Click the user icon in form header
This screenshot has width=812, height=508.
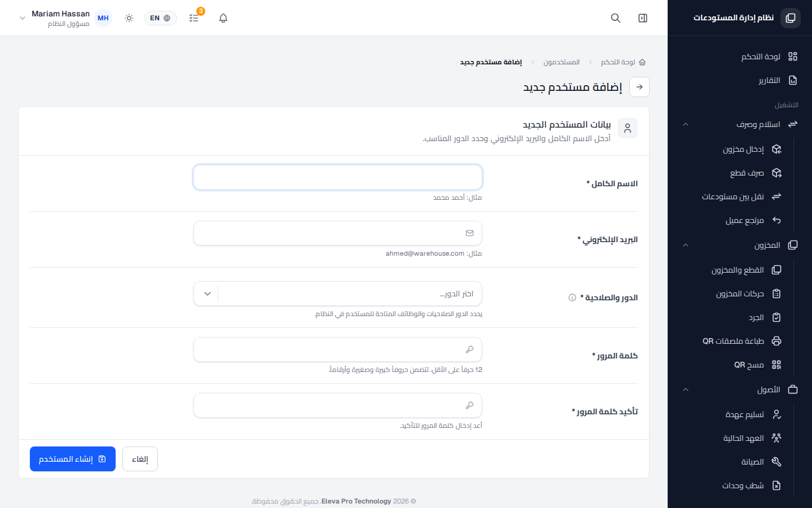pyautogui.click(x=628, y=128)
